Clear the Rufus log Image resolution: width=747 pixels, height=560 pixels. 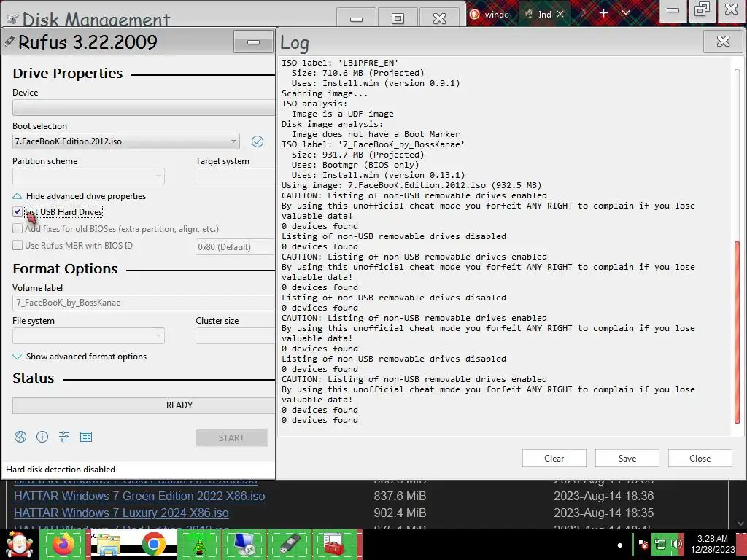point(554,458)
